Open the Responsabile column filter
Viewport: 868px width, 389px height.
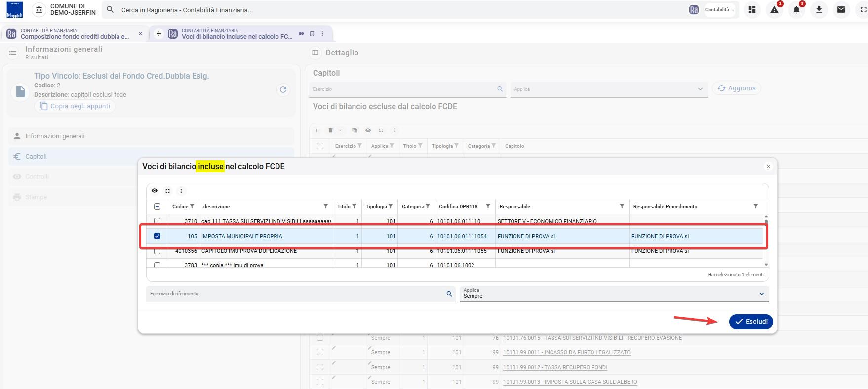[622, 206]
